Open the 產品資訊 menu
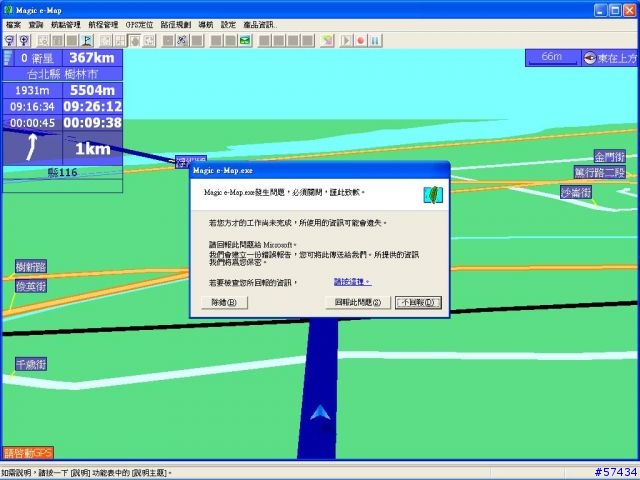This screenshot has width=640, height=480. coord(260,25)
